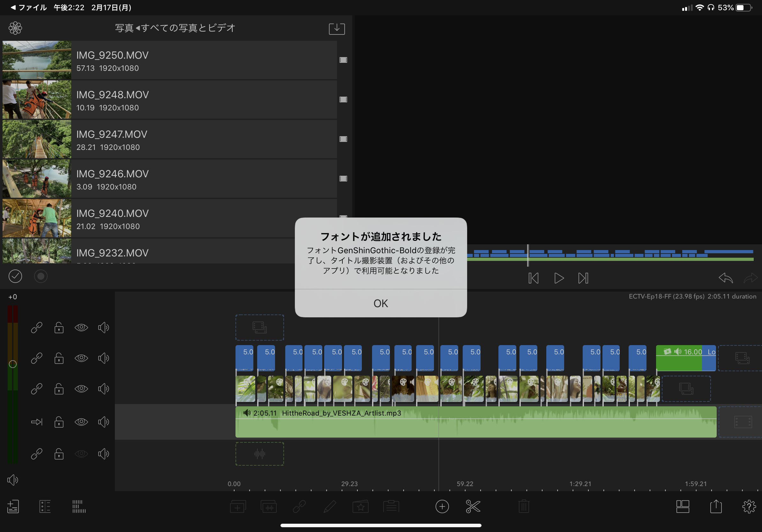
Task: Tap the scissors split tool
Action: (x=473, y=506)
